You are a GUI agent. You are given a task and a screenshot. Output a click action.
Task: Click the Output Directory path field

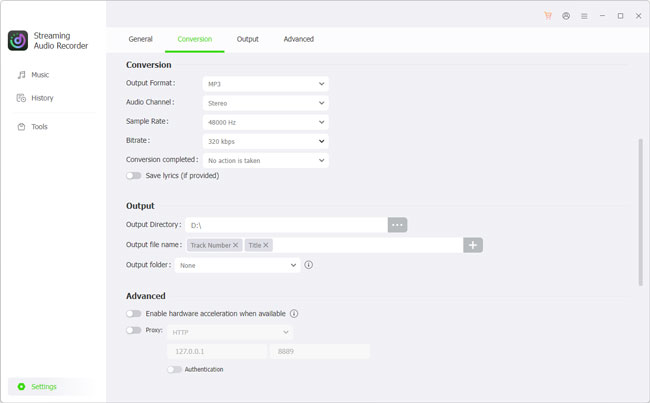click(x=286, y=225)
